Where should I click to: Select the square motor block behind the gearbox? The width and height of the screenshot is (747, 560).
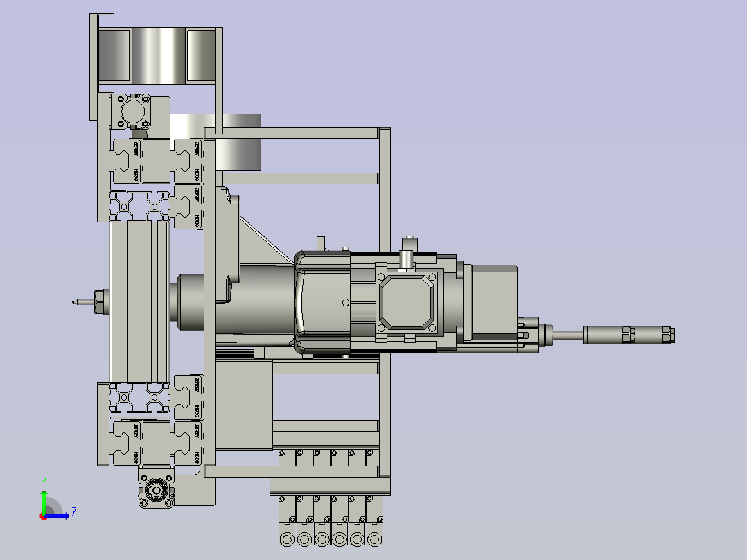(x=494, y=302)
